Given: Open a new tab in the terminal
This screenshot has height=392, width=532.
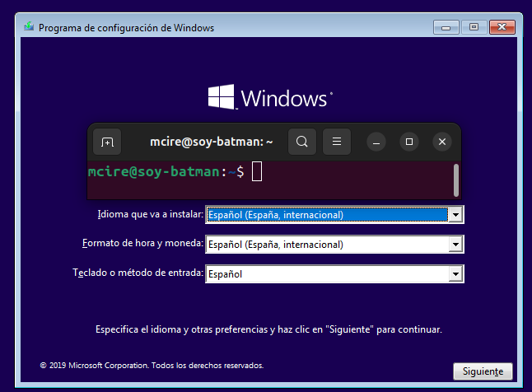Looking at the screenshot, I should [107, 142].
